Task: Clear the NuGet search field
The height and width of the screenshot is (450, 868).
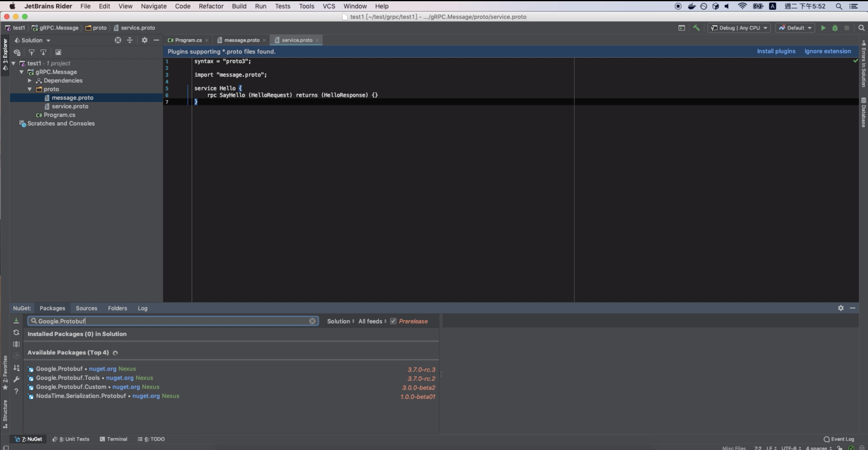Action: click(312, 321)
